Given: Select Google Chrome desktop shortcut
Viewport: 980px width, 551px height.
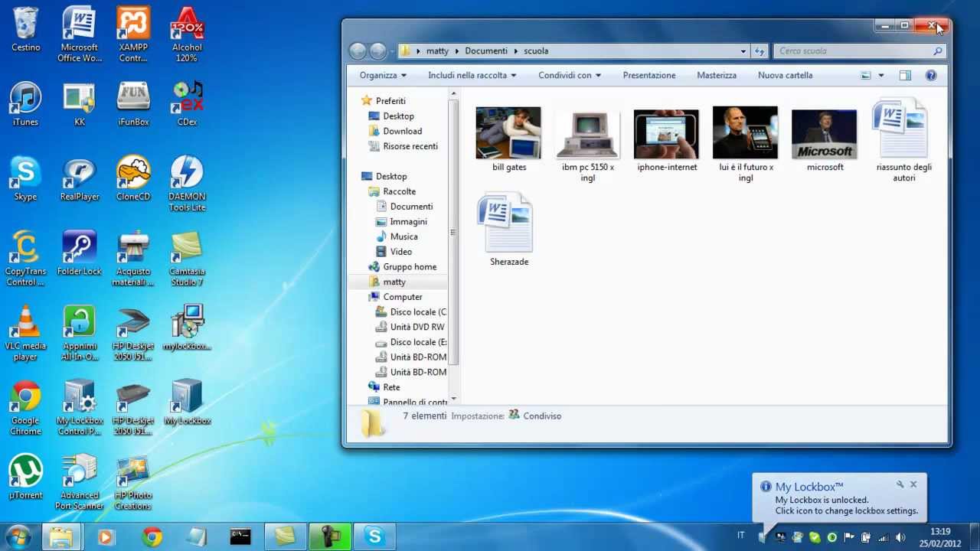Looking at the screenshot, I should click(x=25, y=408).
